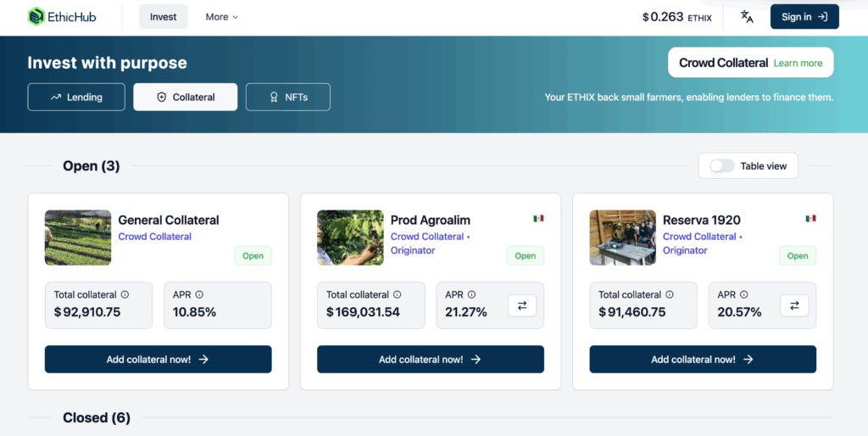This screenshot has width=868, height=436.
Task: Click APR info icon on Prod Agroalim
Action: point(471,294)
